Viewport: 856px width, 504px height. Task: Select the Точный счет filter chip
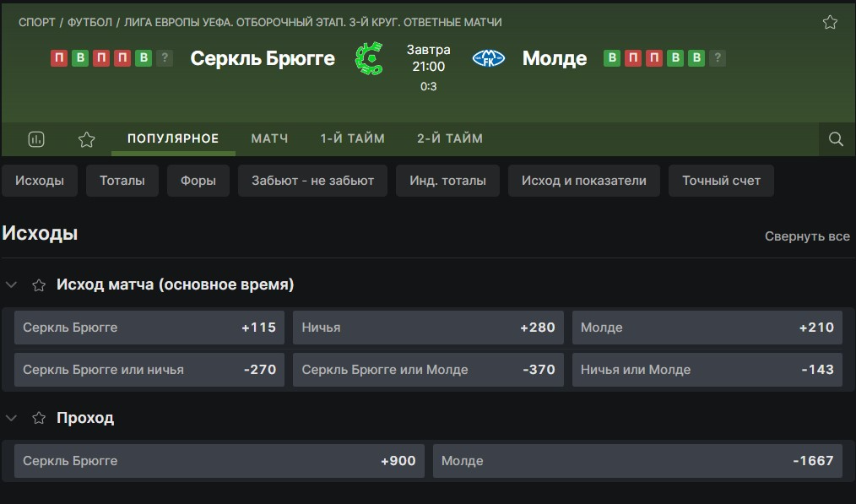coord(721,181)
